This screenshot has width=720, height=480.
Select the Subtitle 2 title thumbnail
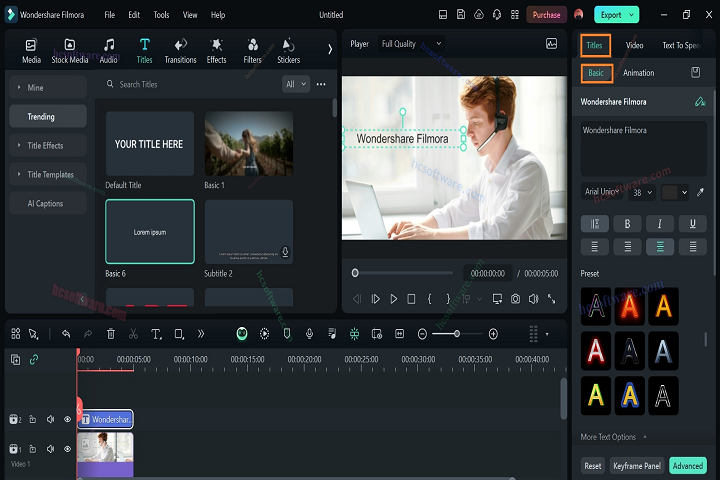pos(248,232)
